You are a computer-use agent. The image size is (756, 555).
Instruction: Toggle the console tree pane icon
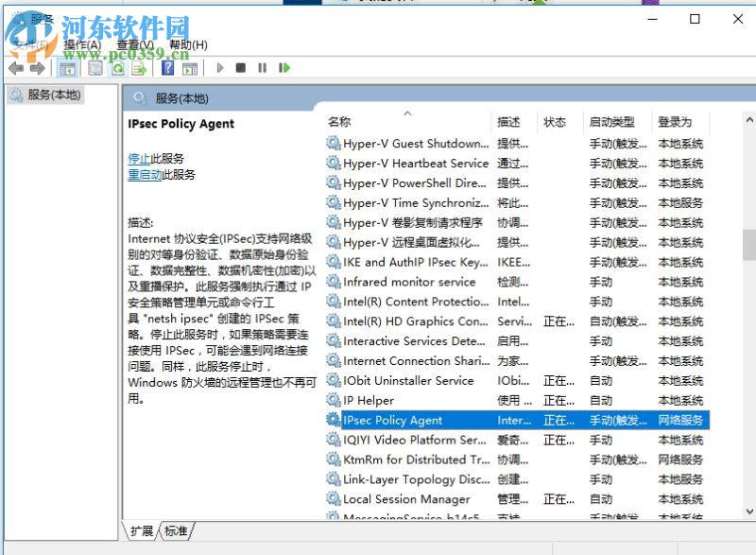69,68
